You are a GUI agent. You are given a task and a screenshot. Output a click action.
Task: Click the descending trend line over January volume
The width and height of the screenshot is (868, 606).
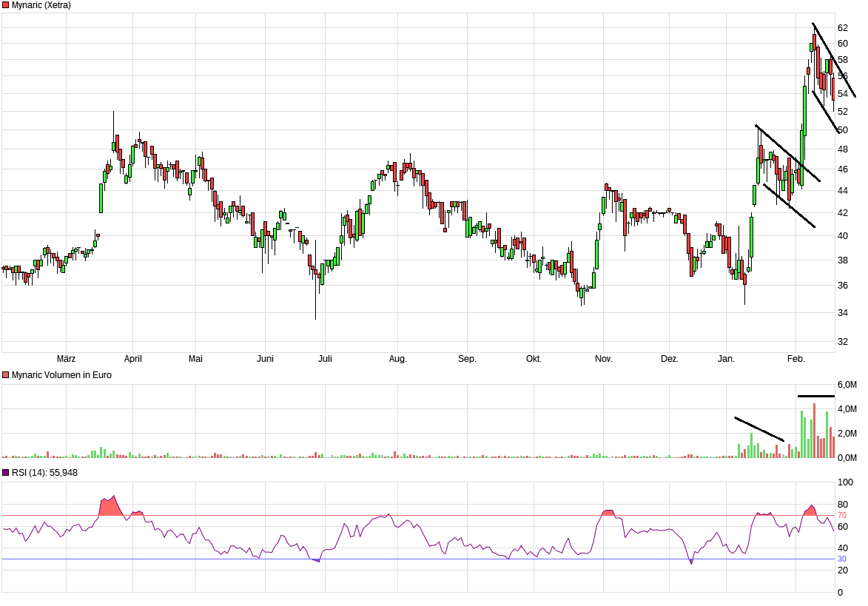tap(758, 429)
